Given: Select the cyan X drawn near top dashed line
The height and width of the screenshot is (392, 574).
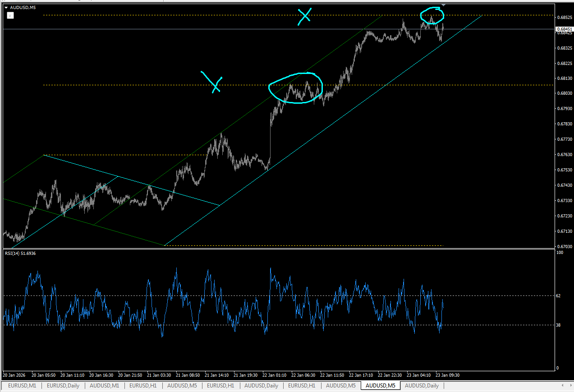Looking at the screenshot, I should 304,16.
